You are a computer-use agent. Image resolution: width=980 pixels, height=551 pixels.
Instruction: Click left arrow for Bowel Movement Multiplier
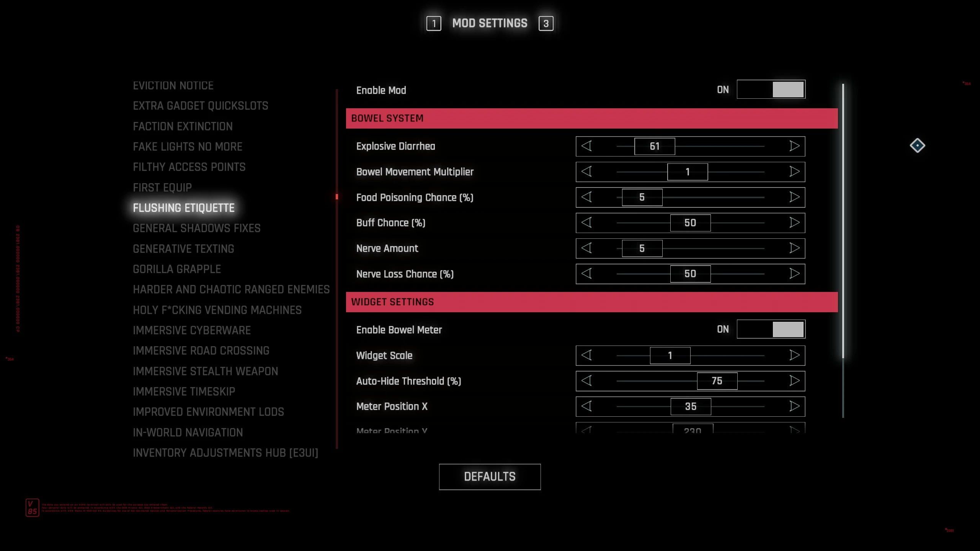coord(586,172)
